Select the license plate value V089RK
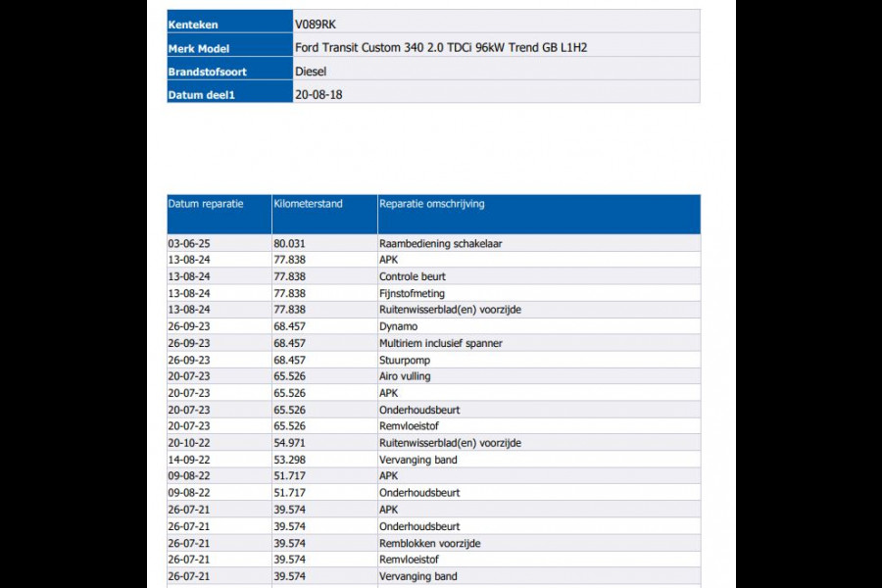Screen dimensions: 882x588 coord(320,24)
